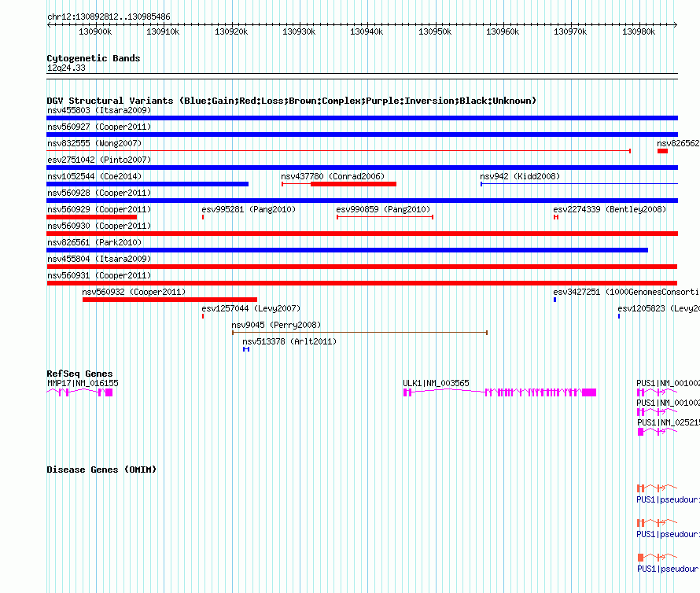Click the esv3427251 1000Genomes variant label
Screen dimensions: 700x593
pos(626,292)
